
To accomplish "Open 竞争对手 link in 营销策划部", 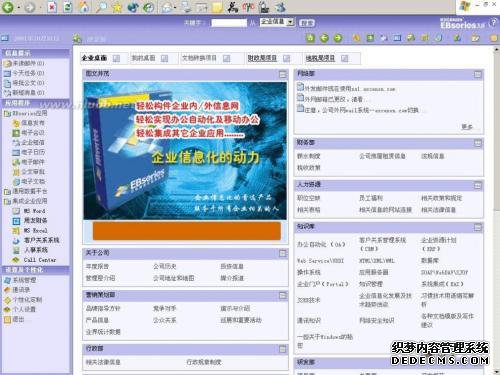I will click(x=165, y=308).
